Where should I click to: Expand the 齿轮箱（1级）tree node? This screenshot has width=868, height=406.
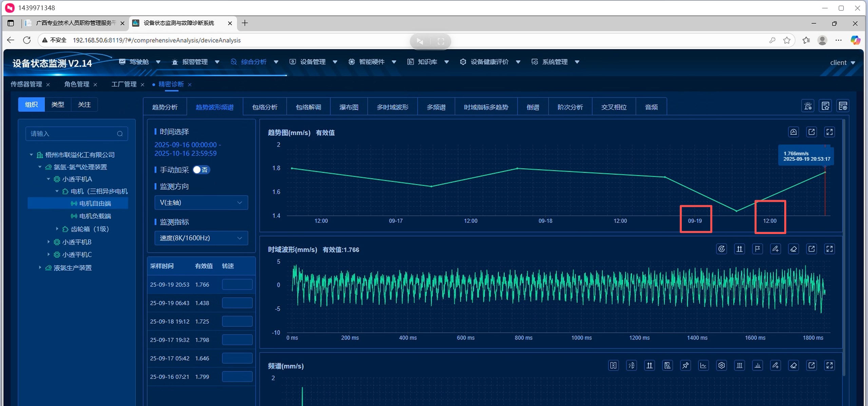(57, 229)
